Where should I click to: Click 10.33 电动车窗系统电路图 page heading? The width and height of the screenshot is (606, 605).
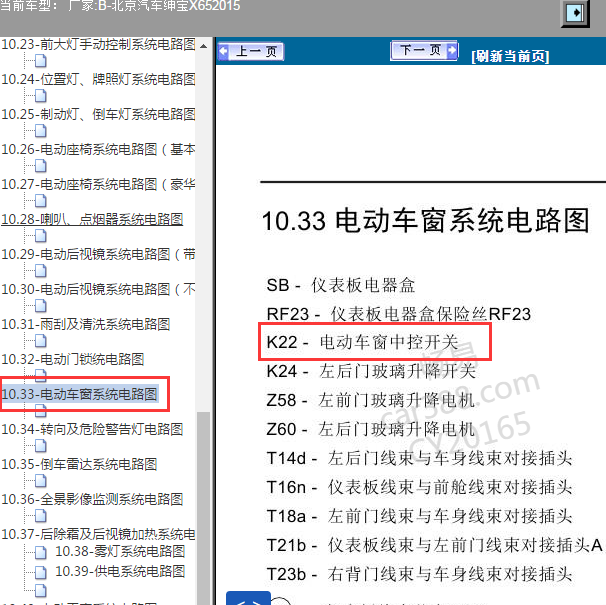(x=426, y=221)
